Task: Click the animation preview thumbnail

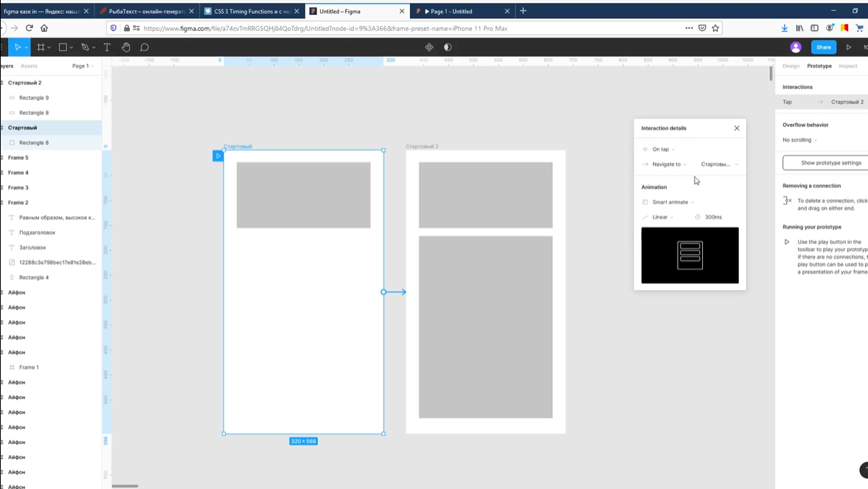Action: tap(690, 255)
